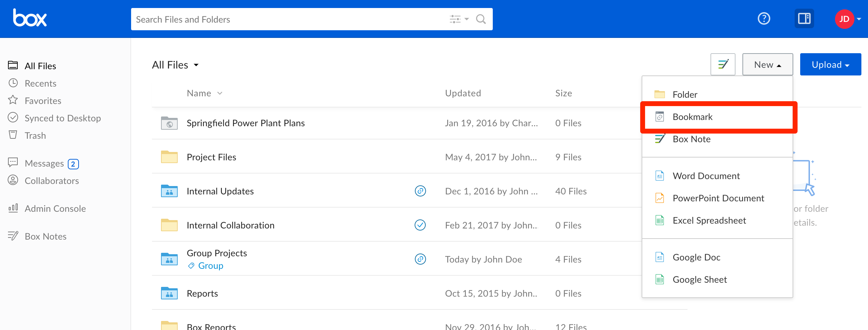Click the Box Notes sidebar icon
Viewport: 868px width, 330px height.
tap(13, 236)
